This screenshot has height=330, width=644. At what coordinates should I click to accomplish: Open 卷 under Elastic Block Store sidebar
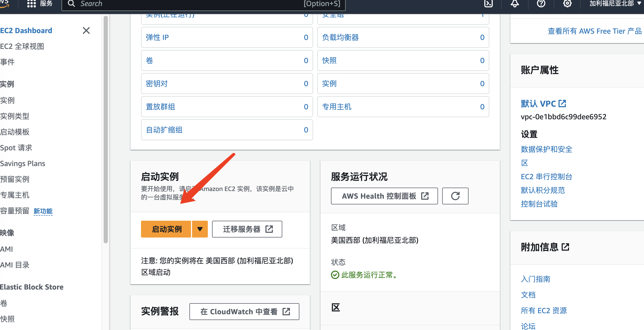(4, 303)
